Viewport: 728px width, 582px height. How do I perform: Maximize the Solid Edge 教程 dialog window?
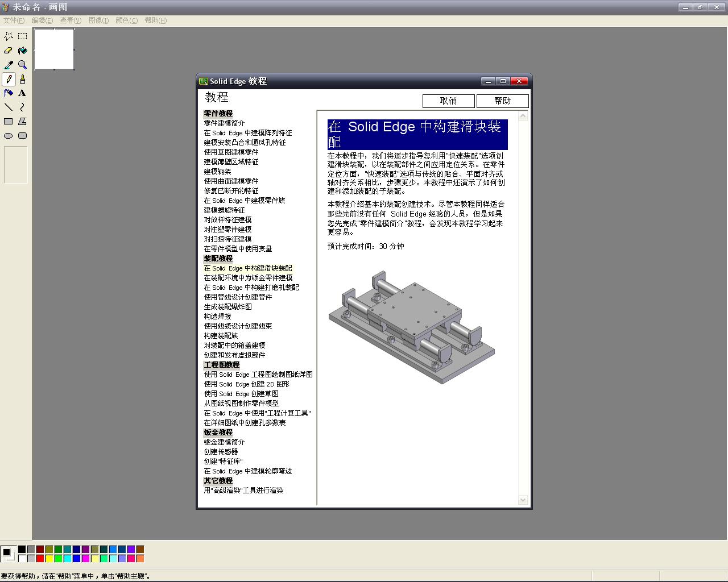click(503, 81)
